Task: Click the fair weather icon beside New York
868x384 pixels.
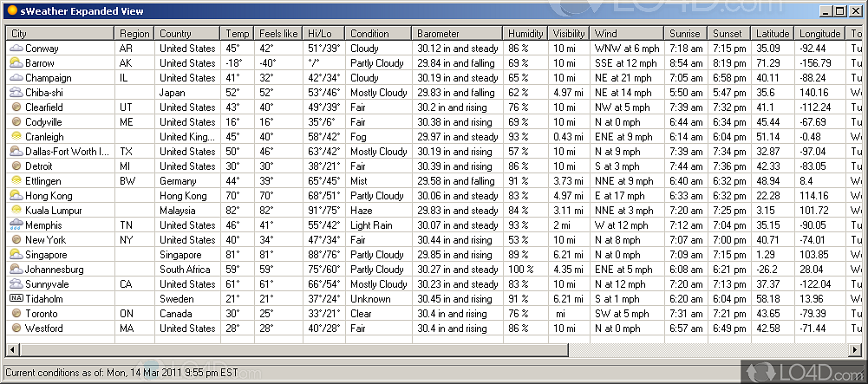Action: pos(16,239)
